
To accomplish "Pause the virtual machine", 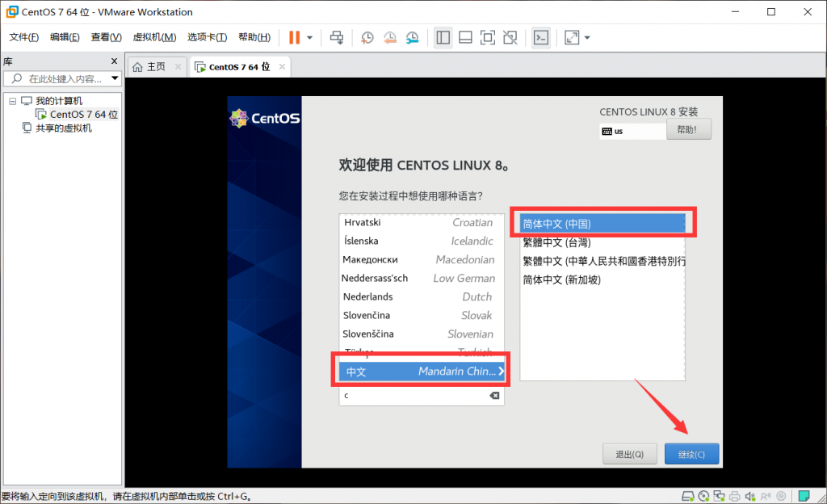I will [294, 37].
